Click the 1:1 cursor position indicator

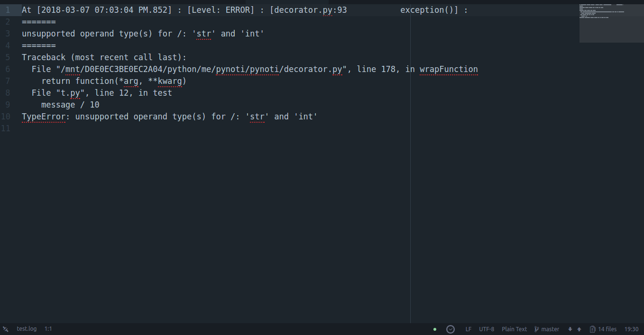[x=48, y=329]
